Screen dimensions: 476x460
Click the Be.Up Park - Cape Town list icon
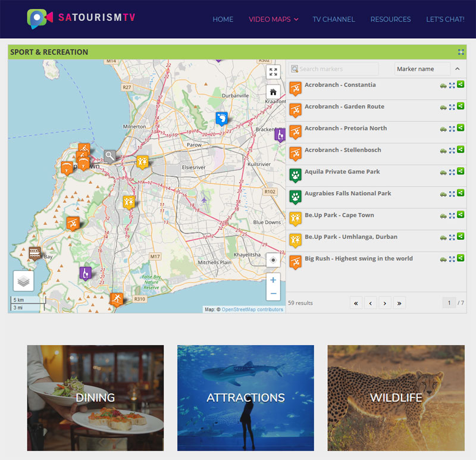(x=295, y=219)
